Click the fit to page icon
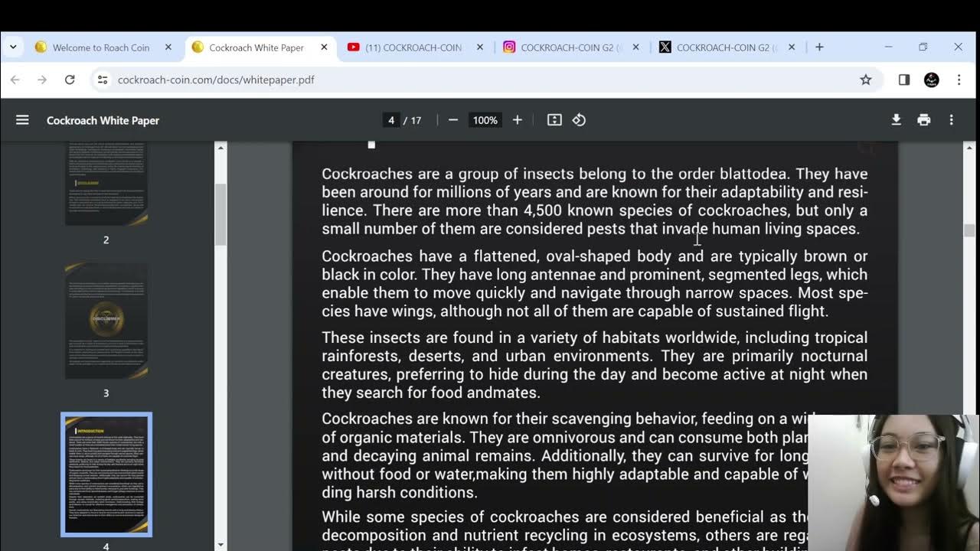The width and height of the screenshot is (980, 551). click(x=554, y=120)
